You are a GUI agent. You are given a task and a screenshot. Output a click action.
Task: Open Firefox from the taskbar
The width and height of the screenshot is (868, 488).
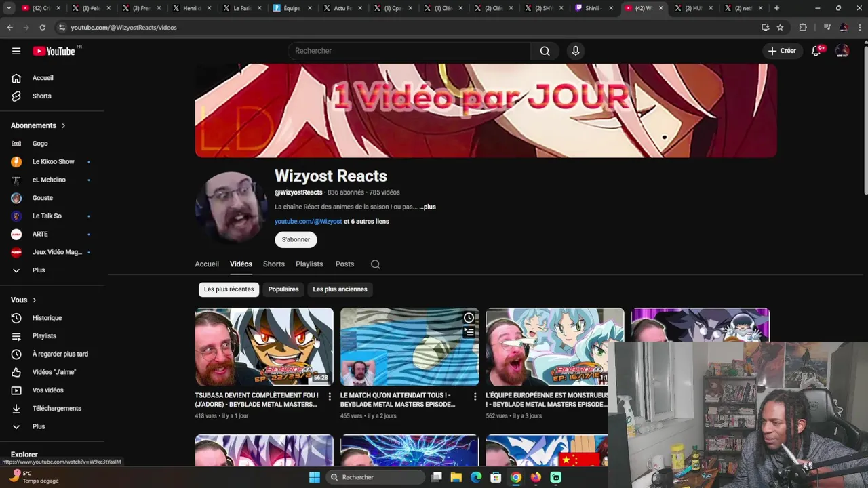pos(536,477)
